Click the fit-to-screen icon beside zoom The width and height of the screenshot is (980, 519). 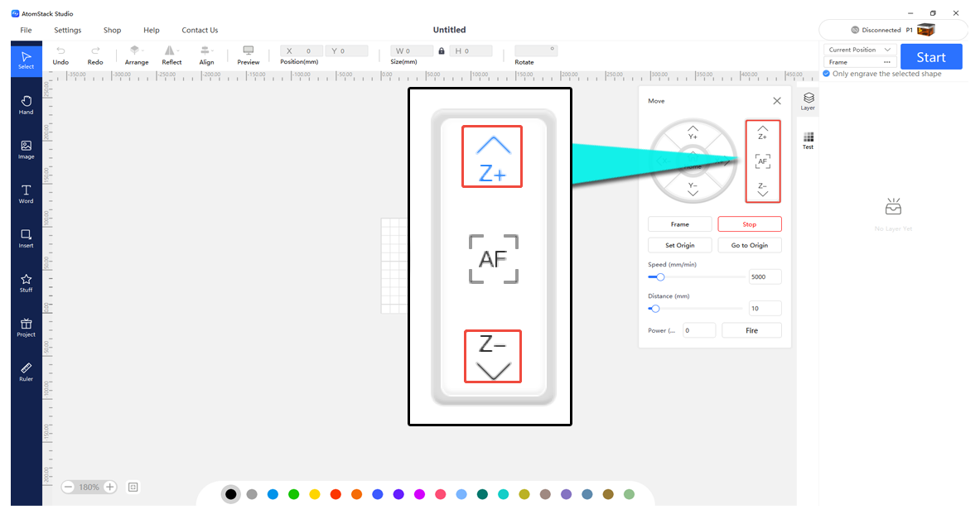click(x=133, y=488)
